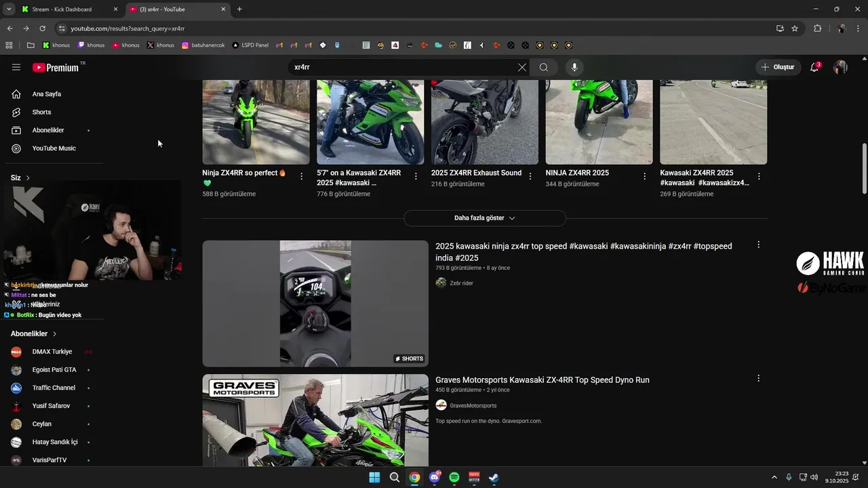Open the Kick khonus bookmark
The height and width of the screenshot is (488, 868).
56,45
